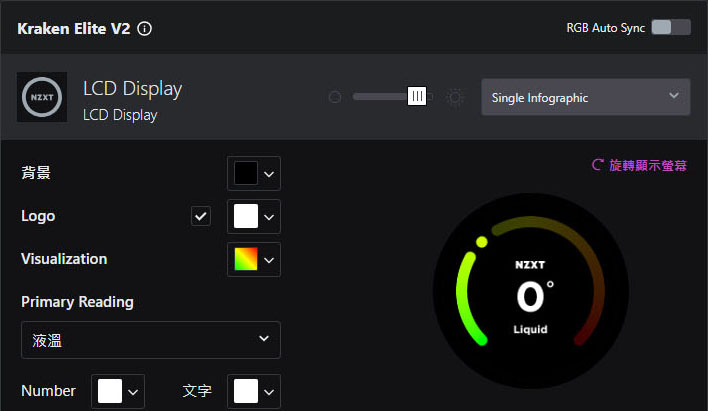Click the Primary Reading label
This screenshot has height=411, width=708.
point(77,302)
